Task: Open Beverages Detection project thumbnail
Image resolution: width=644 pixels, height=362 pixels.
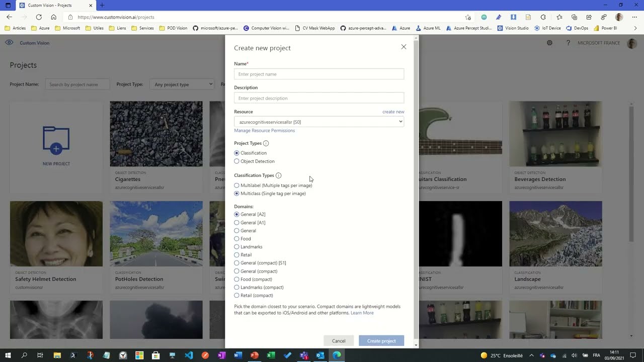Action: click(x=555, y=134)
